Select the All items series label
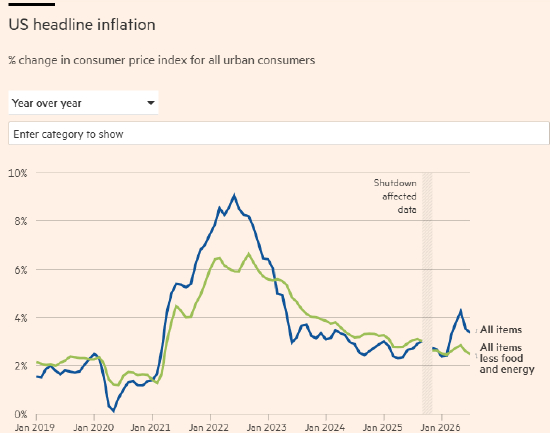550x433 pixels. [501, 329]
